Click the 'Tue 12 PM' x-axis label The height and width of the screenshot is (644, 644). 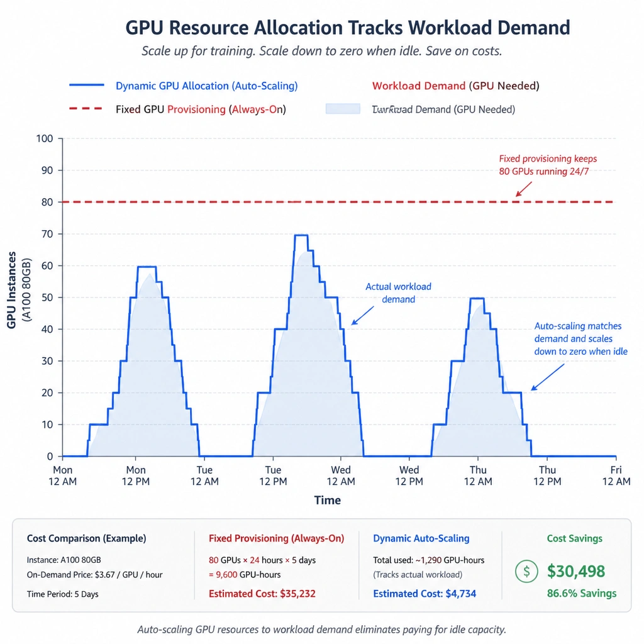(273, 475)
